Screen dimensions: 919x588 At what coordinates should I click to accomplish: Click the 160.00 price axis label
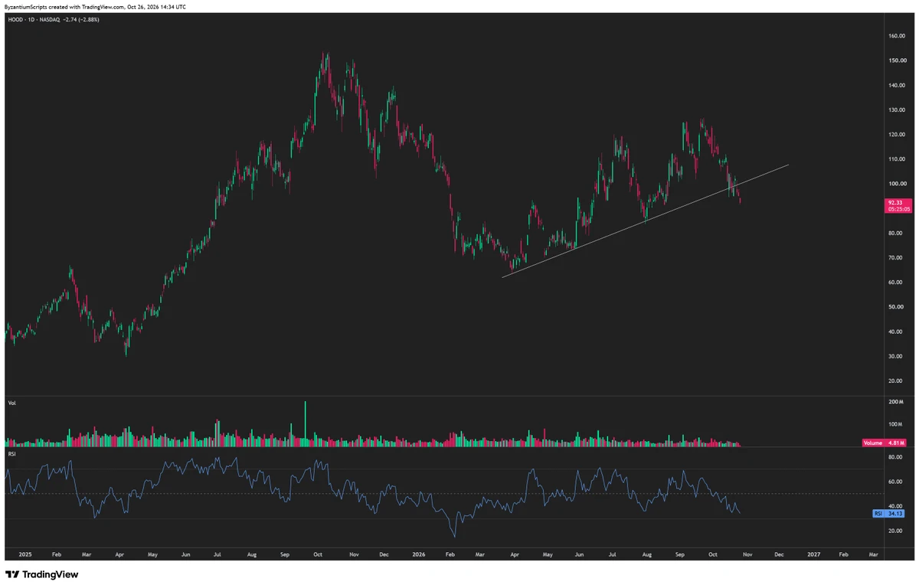898,36
